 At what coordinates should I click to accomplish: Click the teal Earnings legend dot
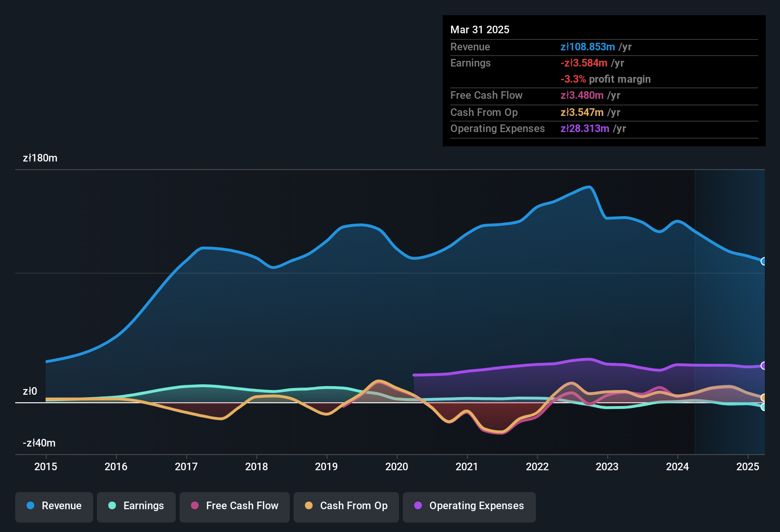coord(112,506)
